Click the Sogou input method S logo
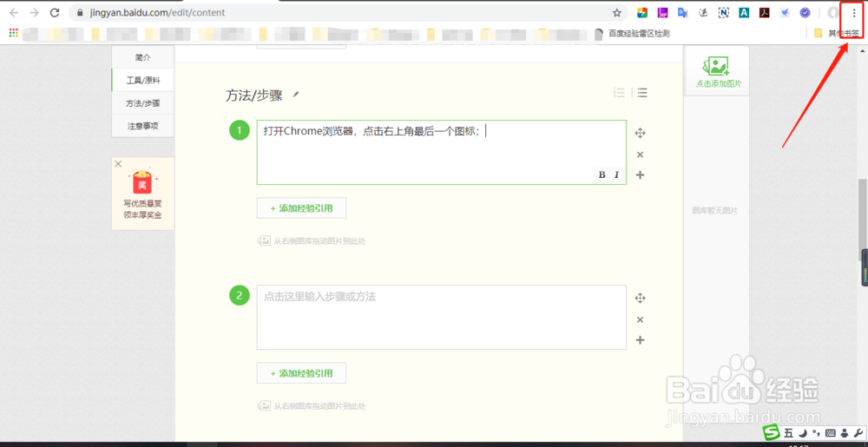Screen dimensions: 868x447 [x=772, y=432]
